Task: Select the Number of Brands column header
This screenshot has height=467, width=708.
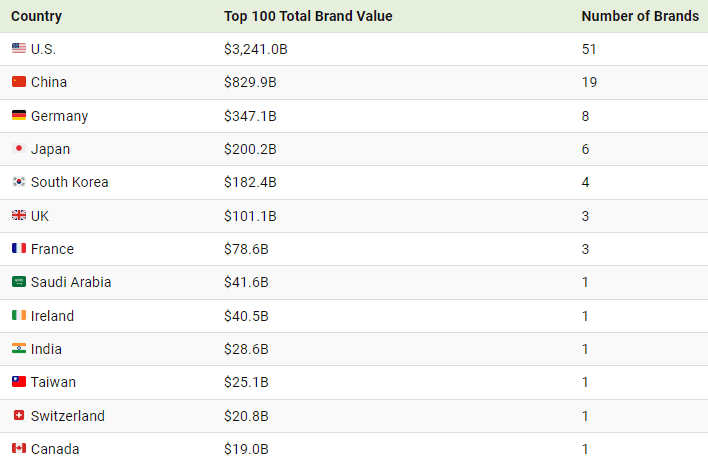Action: tap(640, 16)
